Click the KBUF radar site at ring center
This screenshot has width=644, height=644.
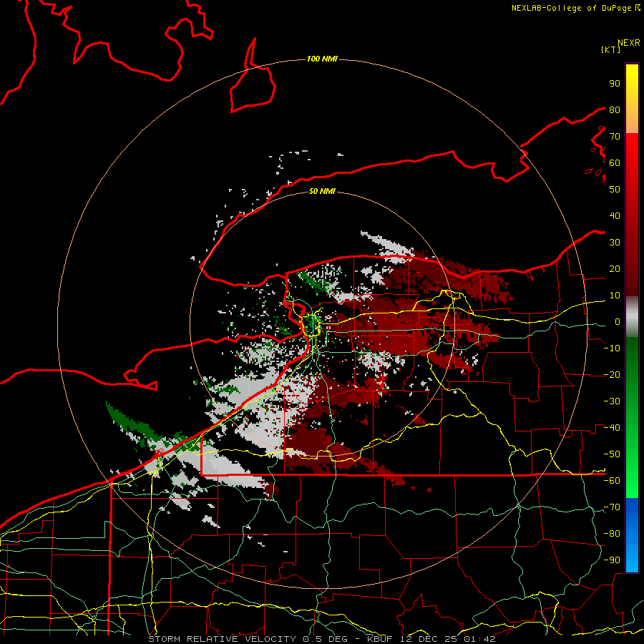[321, 324]
